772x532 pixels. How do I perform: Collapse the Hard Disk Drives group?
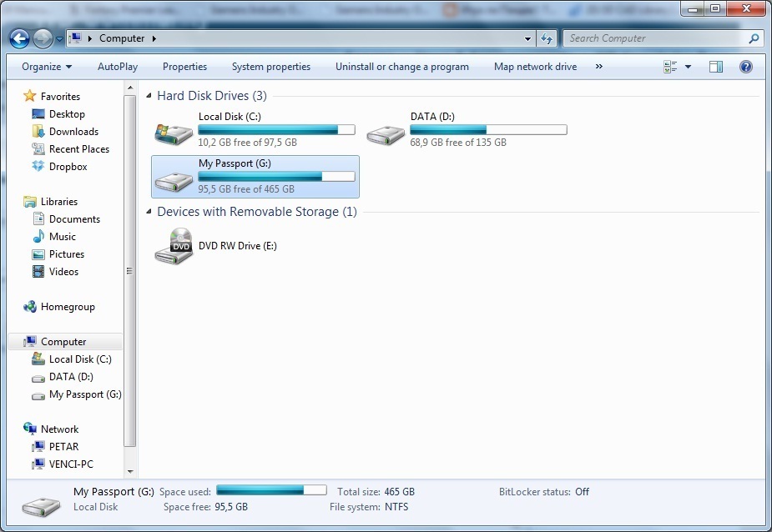click(149, 95)
